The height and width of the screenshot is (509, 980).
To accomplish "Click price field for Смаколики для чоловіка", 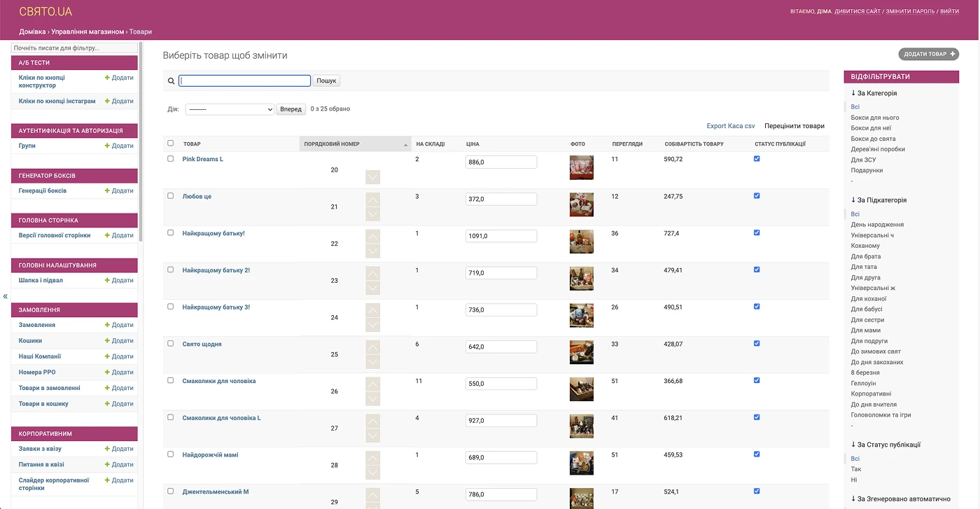I will 500,384.
